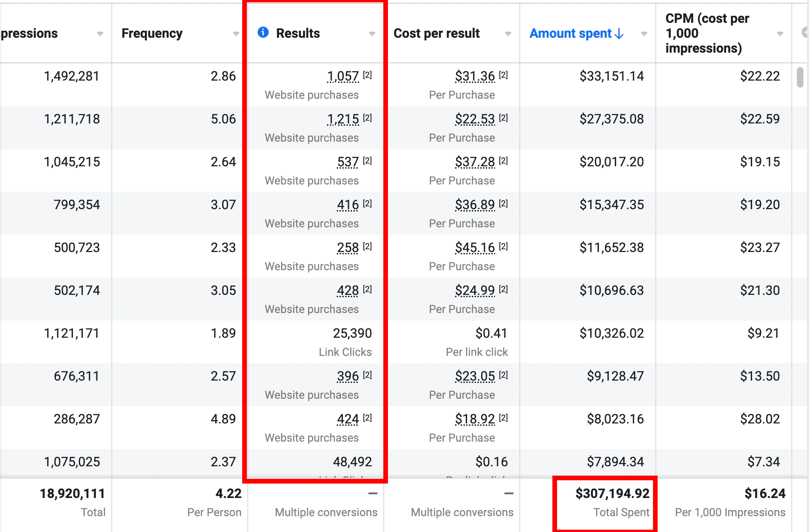Expand the Results column dropdown arrow
The width and height of the screenshot is (809, 532).
coord(372,34)
